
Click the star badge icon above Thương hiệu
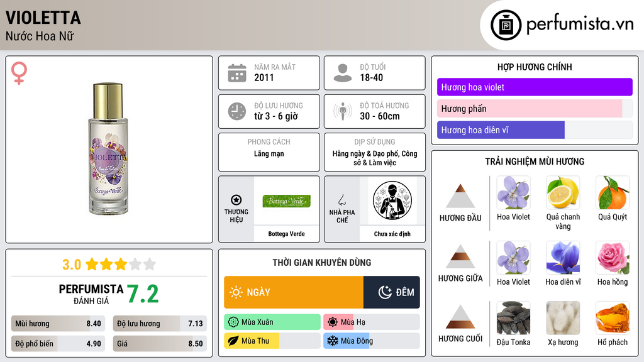click(236, 200)
